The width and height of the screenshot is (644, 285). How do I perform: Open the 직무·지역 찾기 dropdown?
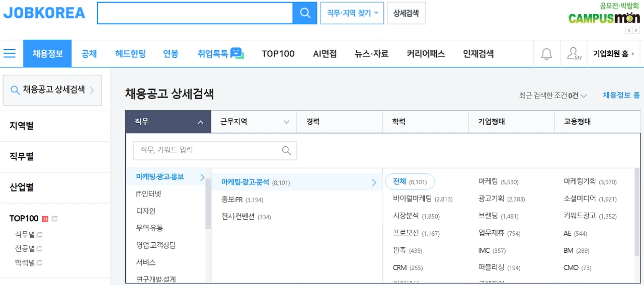(x=352, y=13)
